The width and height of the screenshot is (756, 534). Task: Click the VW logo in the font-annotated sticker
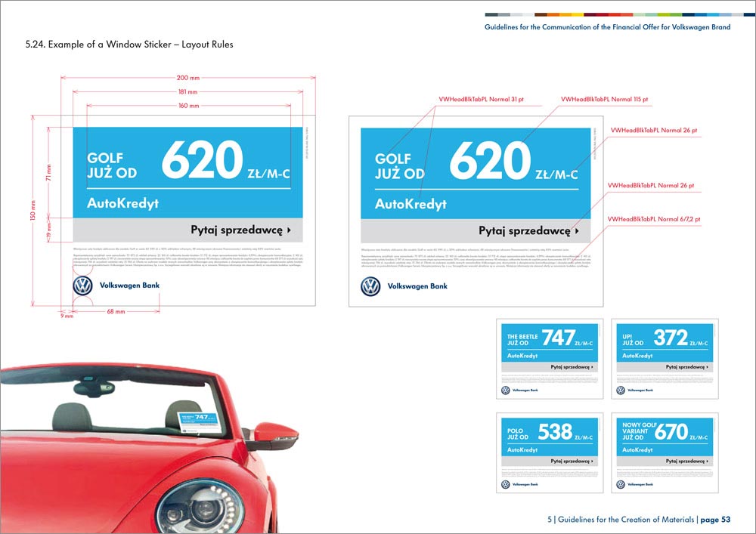[370, 286]
